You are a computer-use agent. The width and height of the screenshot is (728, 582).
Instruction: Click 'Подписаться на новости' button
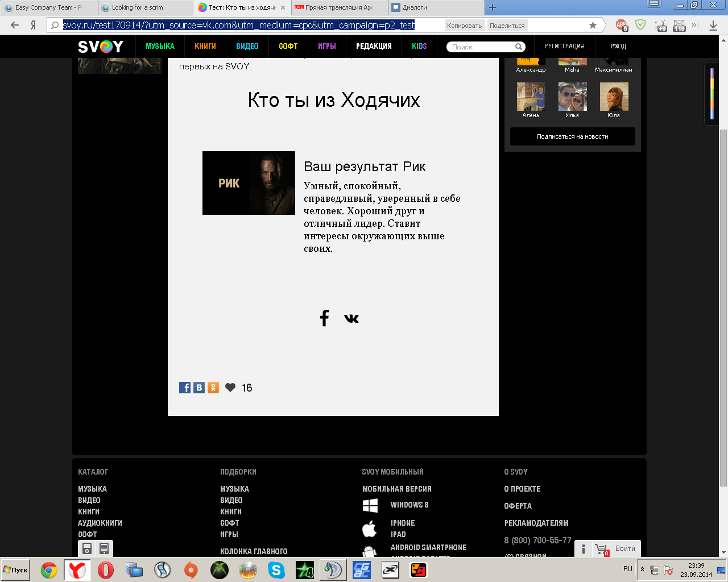(x=573, y=136)
